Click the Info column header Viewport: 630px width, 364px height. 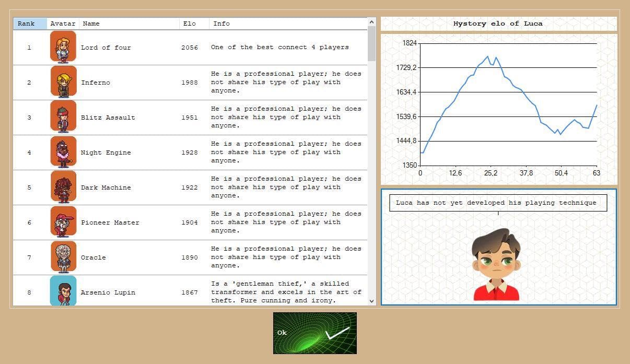tap(288, 24)
